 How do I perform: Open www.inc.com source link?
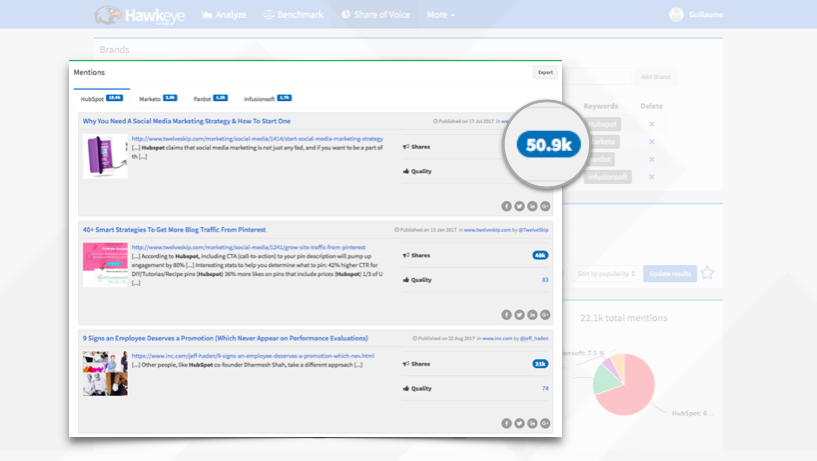click(497, 339)
